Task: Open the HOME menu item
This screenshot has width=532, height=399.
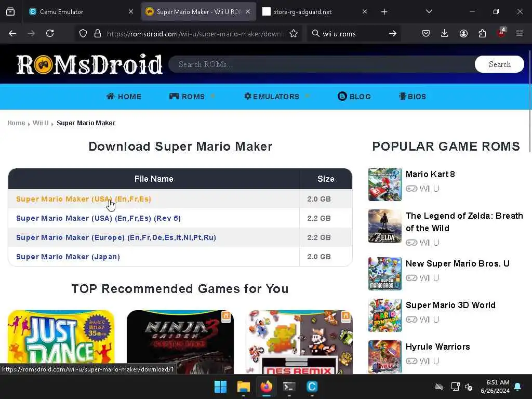Action: (124, 96)
